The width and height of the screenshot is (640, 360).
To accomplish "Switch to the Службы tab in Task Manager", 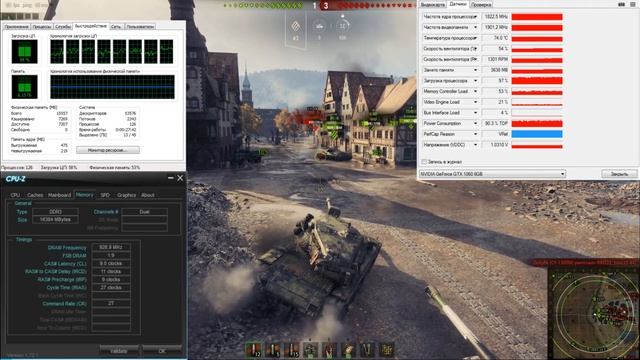I will pos(63,27).
